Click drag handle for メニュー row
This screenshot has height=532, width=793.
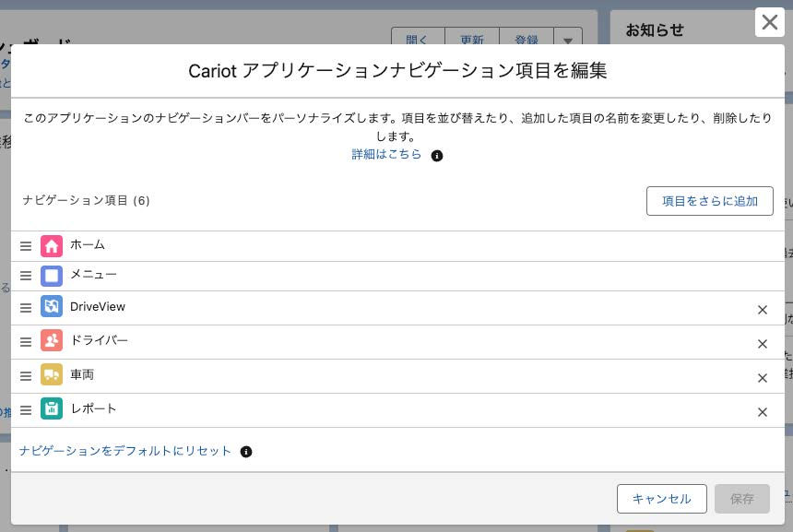[x=26, y=276]
